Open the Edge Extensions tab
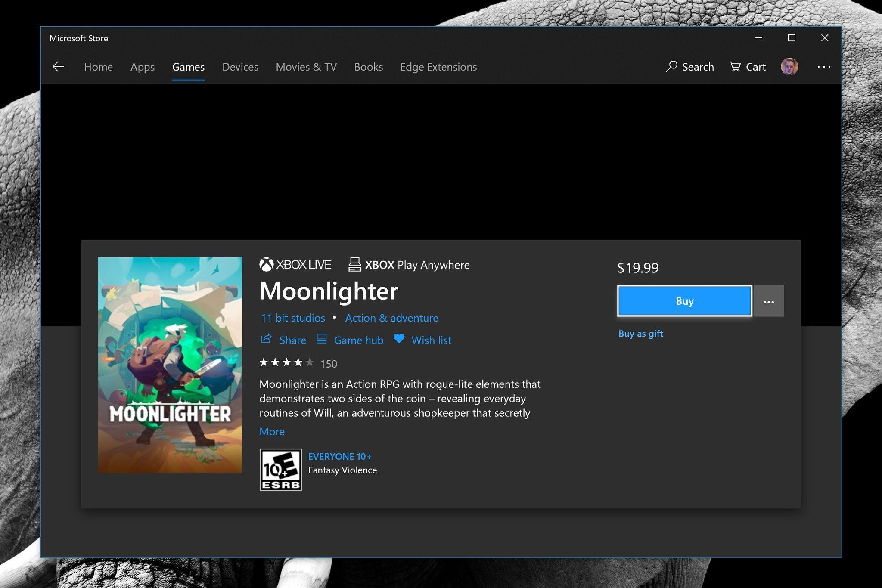 [x=438, y=67]
